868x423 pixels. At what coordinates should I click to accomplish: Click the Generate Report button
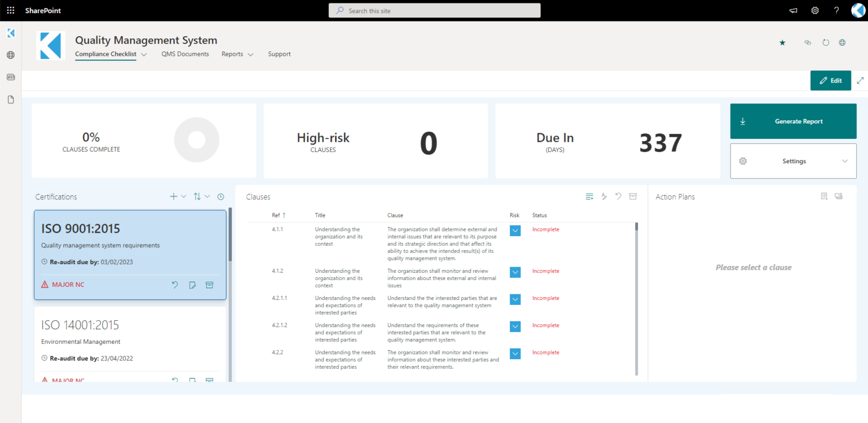[793, 121]
